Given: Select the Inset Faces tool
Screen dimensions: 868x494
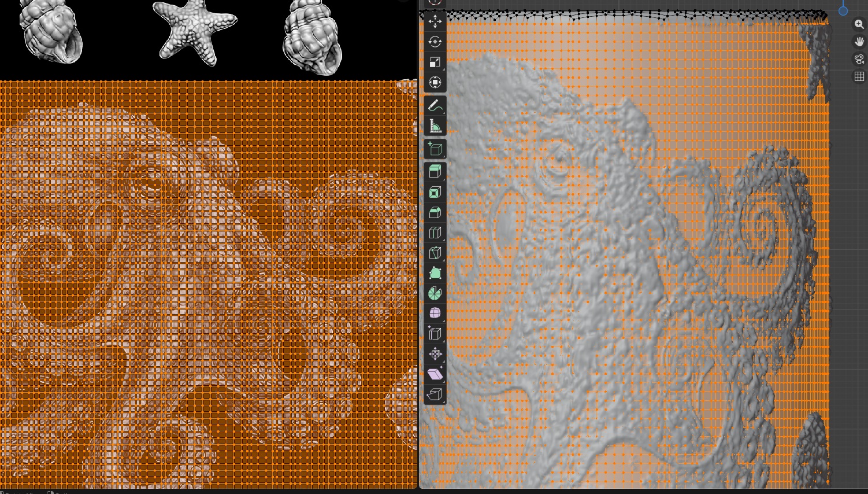Looking at the screenshot, I should tap(435, 192).
